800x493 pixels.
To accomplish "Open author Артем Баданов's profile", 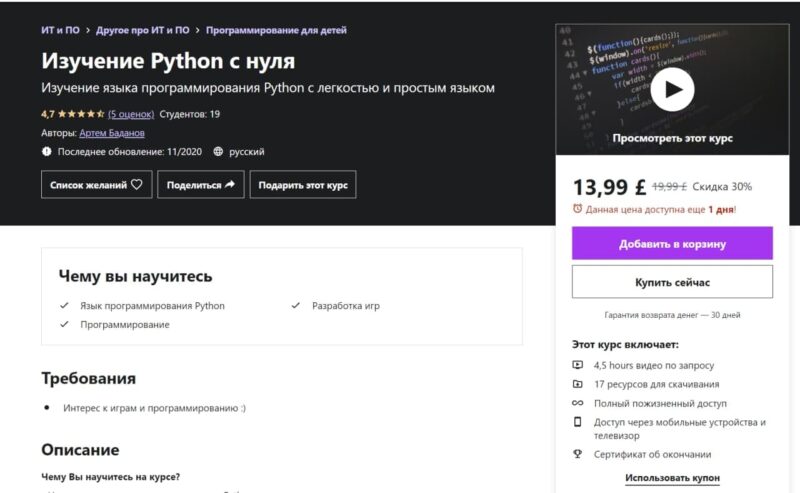I will point(113,133).
